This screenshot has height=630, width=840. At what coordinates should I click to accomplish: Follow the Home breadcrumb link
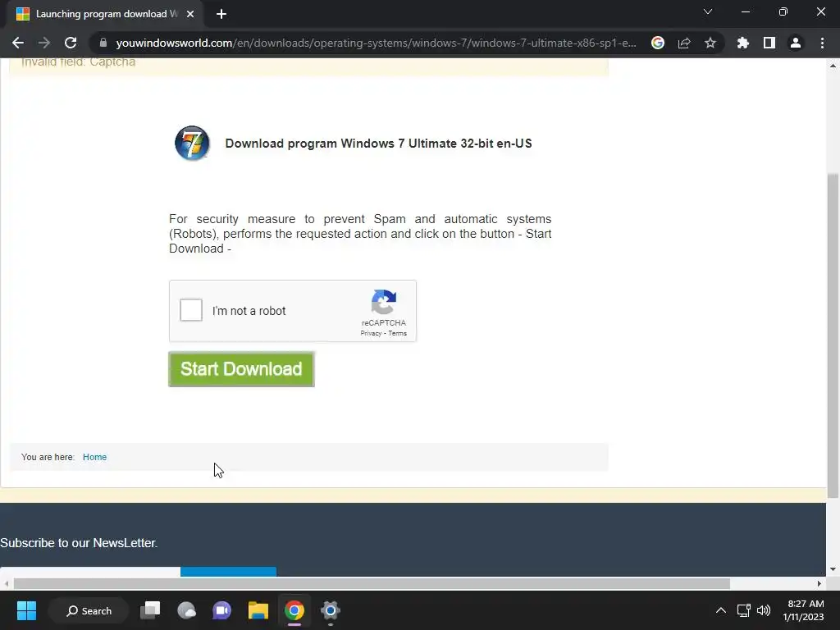coord(95,457)
